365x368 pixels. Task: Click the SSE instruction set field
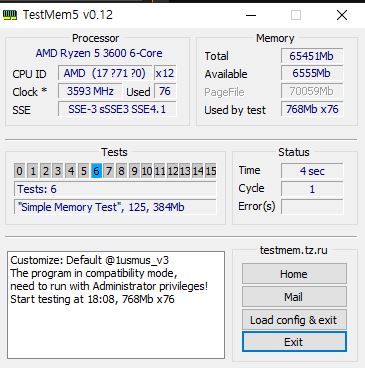pos(117,109)
